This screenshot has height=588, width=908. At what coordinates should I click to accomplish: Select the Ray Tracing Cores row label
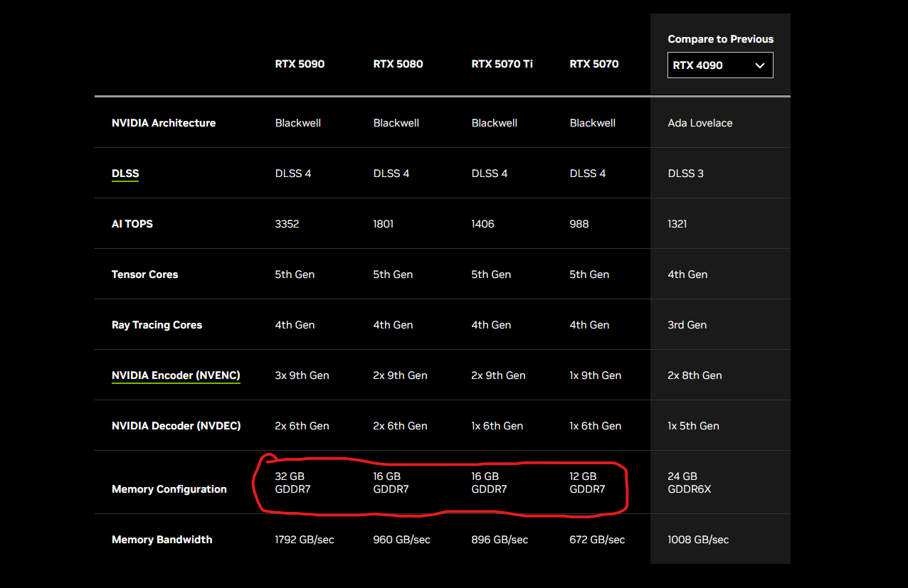tap(157, 325)
